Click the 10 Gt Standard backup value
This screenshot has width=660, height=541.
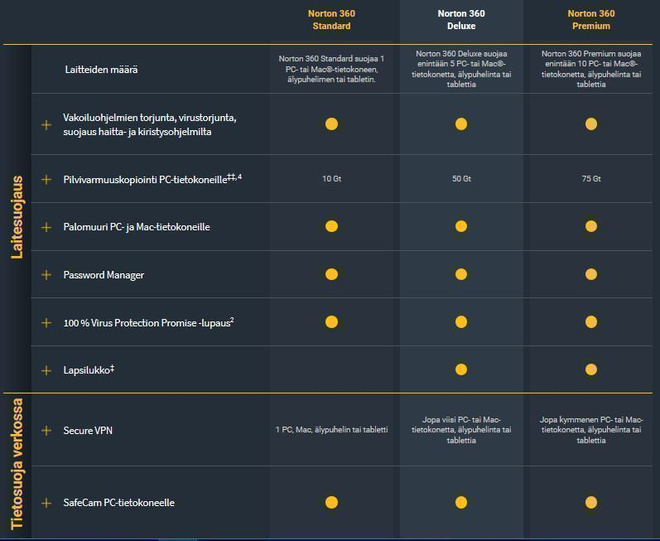click(x=332, y=179)
